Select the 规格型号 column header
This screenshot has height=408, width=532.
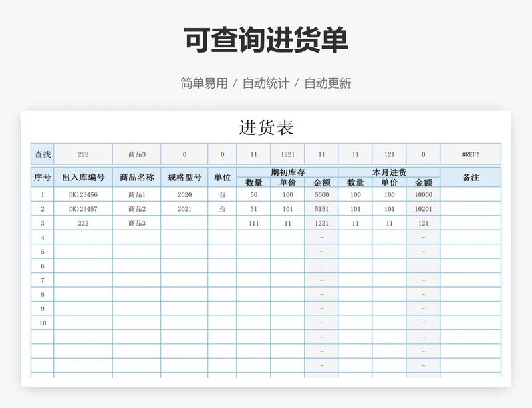tap(184, 177)
